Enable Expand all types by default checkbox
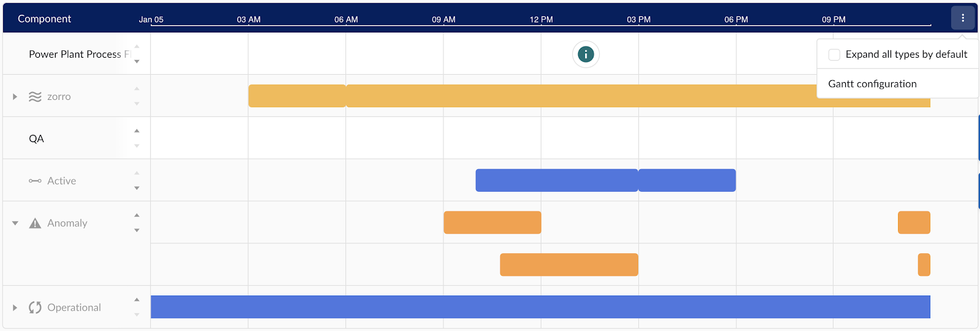Viewport: 980px width, 331px height. (834, 55)
